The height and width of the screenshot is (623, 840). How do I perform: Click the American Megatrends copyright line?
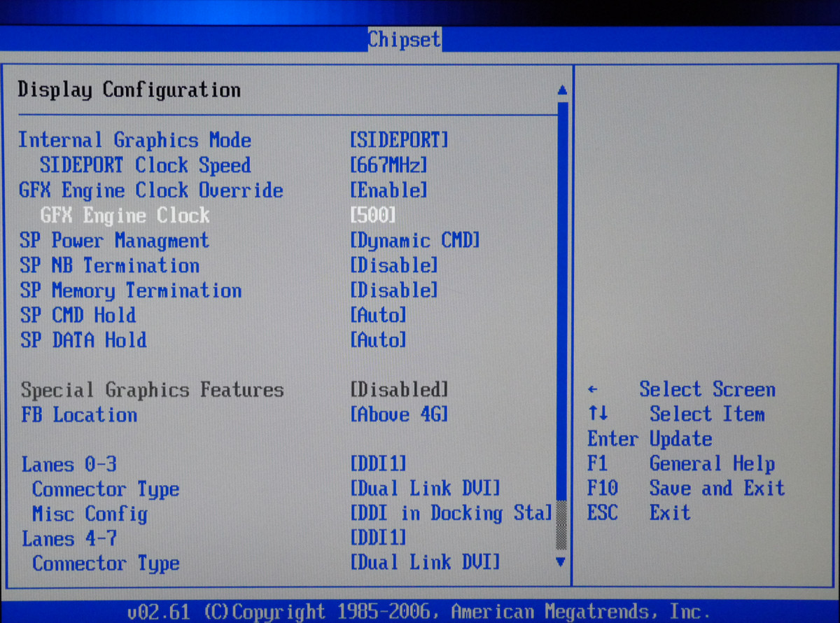pos(419,612)
